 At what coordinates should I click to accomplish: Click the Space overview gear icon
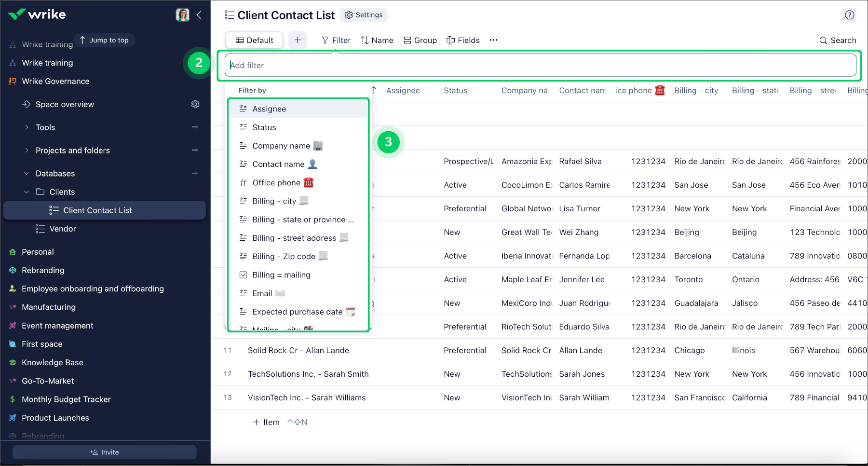pyautogui.click(x=195, y=104)
